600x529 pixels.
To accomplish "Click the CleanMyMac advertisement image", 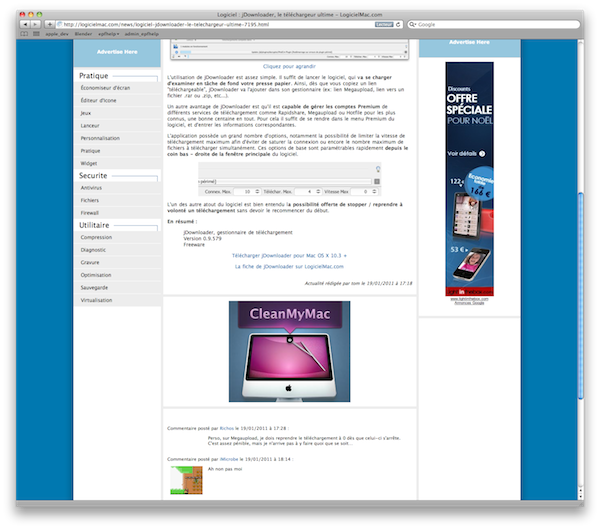I will pyautogui.click(x=290, y=351).
